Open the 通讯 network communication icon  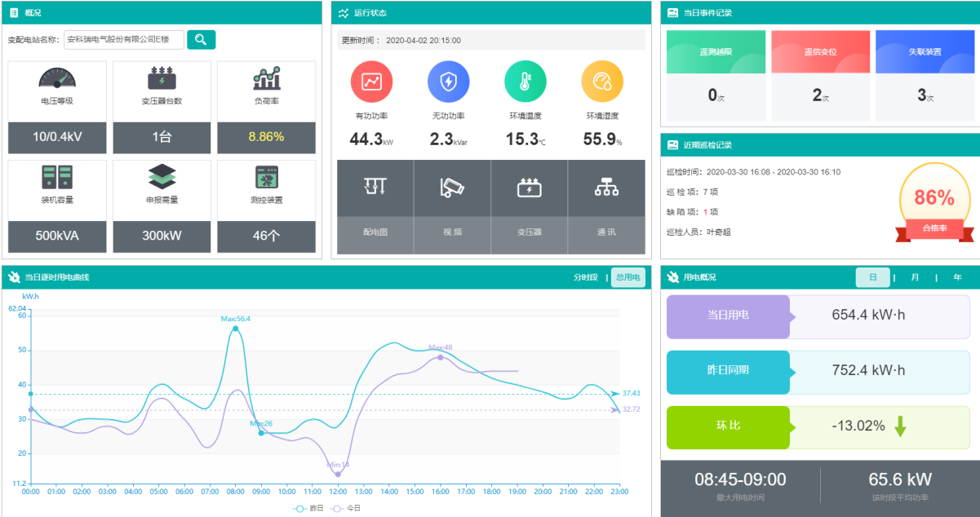tap(605, 188)
